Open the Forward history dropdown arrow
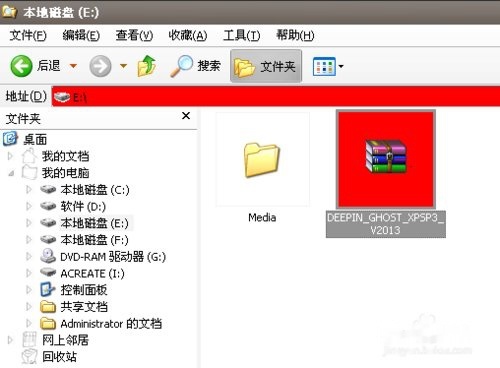Image resolution: width=500 pixels, height=368 pixels. pyautogui.click(x=123, y=66)
